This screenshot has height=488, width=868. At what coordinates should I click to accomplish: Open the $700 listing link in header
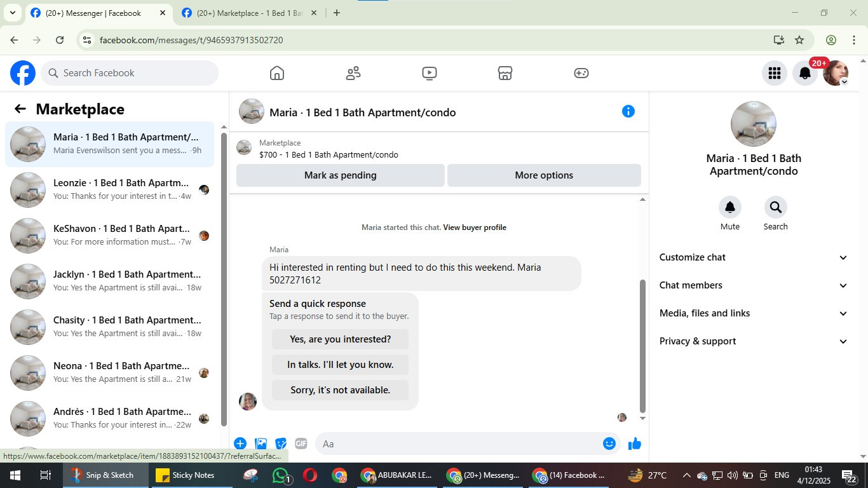(x=329, y=155)
